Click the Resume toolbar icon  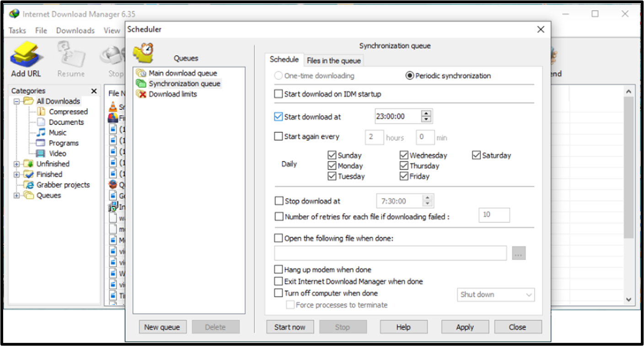(71, 53)
